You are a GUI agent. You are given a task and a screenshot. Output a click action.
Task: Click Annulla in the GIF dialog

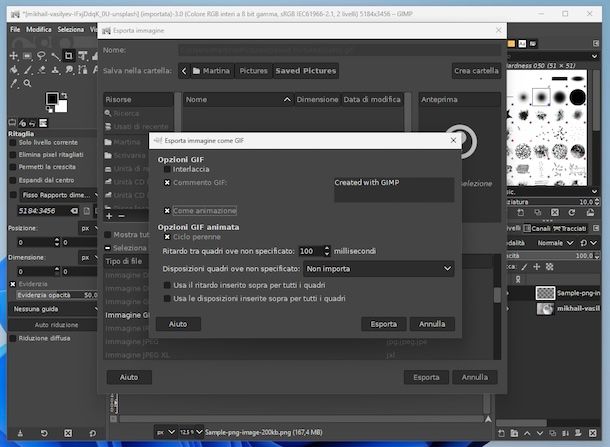(x=432, y=324)
